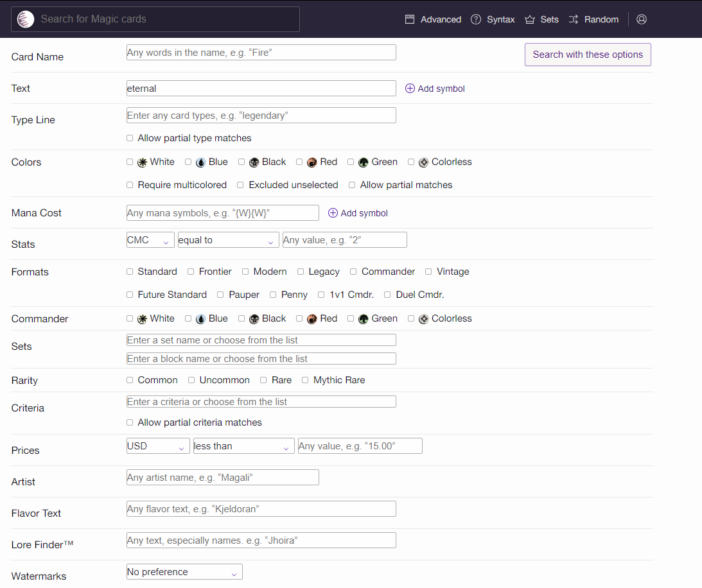Click the Red mana symbol in Commander row
The width and height of the screenshot is (702, 588).
[312, 319]
